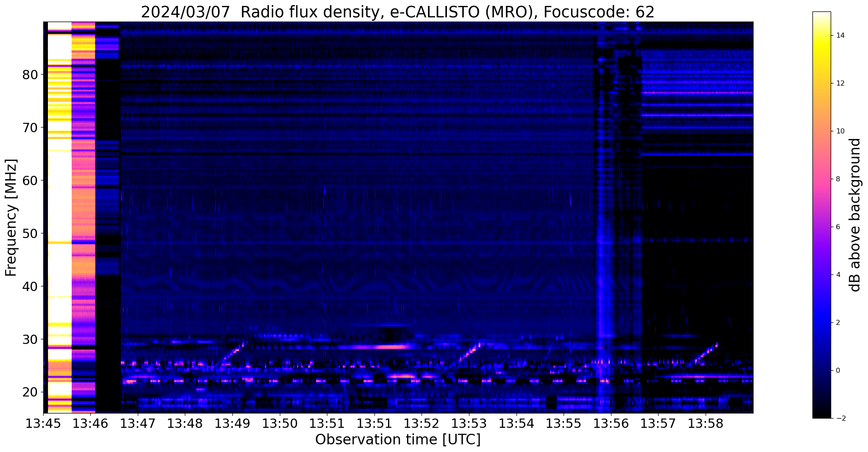The width and height of the screenshot is (868, 452).
Task: Click the 'dB above background' colorbar label
Action: pos(855,215)
